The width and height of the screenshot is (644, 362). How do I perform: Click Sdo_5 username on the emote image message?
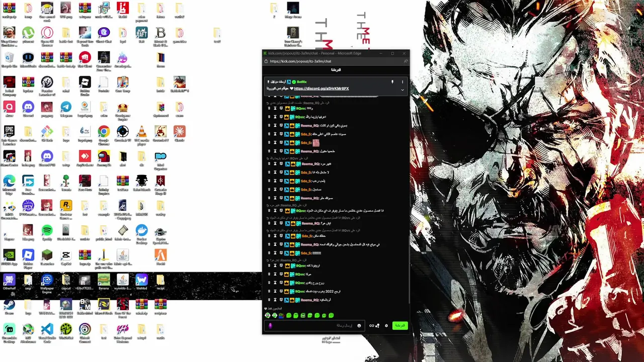coord(306,143)
